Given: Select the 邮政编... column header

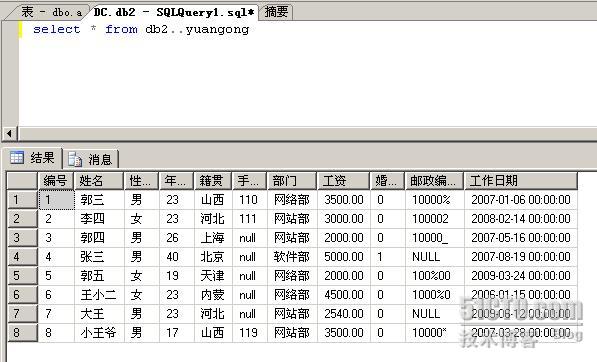Looking at the screenshot, I should tap(434, 180).
